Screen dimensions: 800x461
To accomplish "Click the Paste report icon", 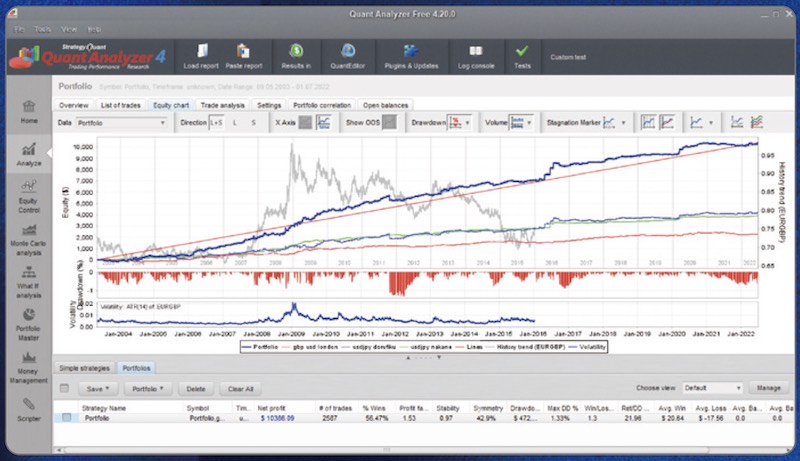I will [x=244, y=56].
